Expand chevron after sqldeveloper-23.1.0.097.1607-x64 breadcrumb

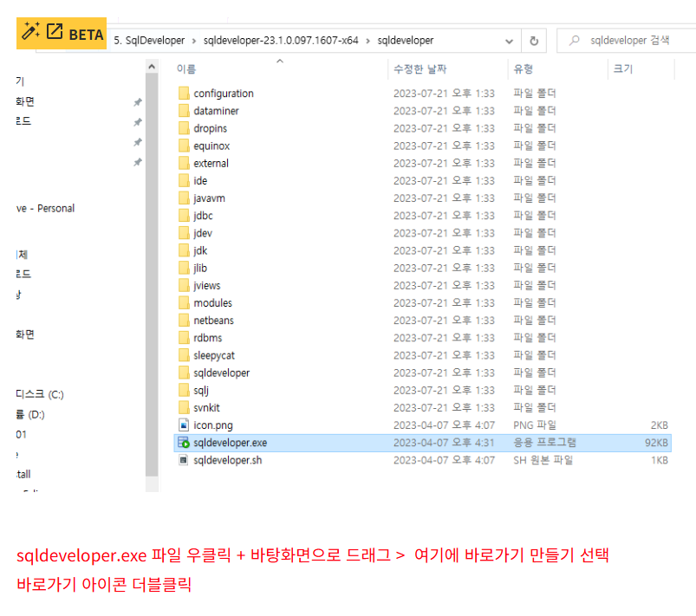tap(368, 41)
